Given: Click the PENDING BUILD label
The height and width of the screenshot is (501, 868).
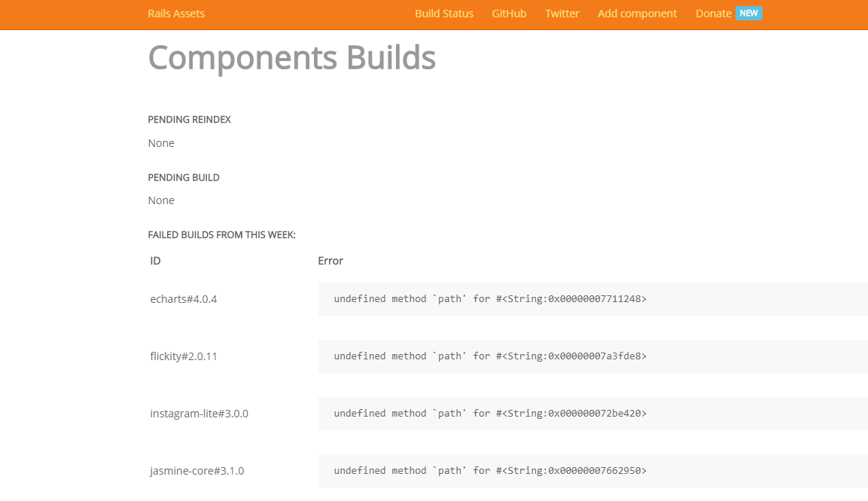Looking at the screenshot, I should [184, 177].
